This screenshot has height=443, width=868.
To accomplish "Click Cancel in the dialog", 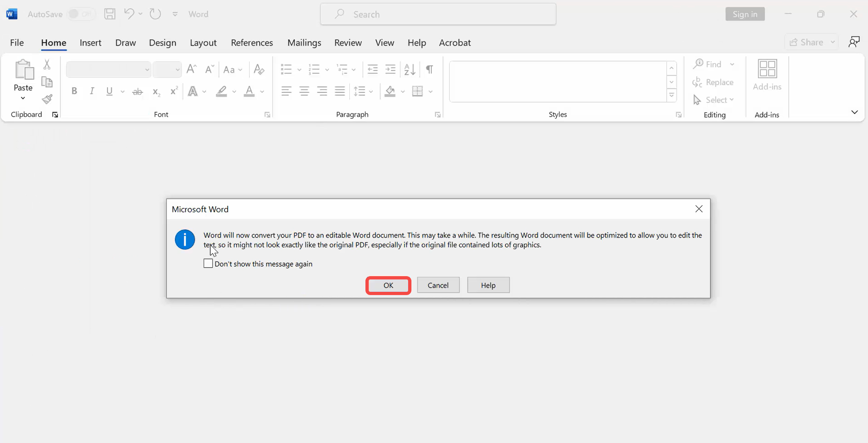I will (x=438, y=285).
